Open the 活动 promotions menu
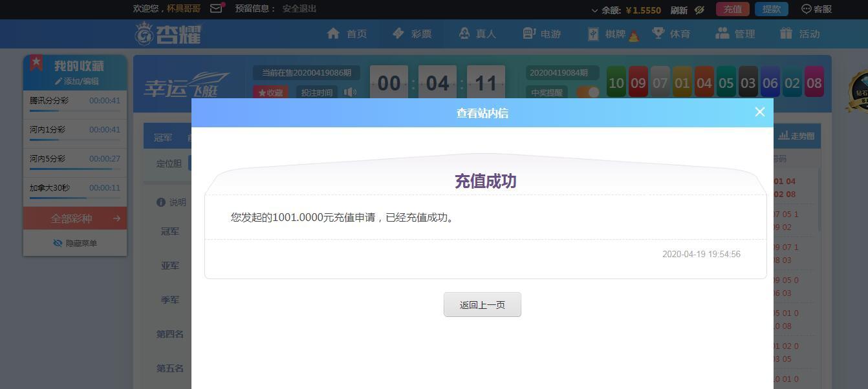Screen dimensions: 868x389 point(800,34)
